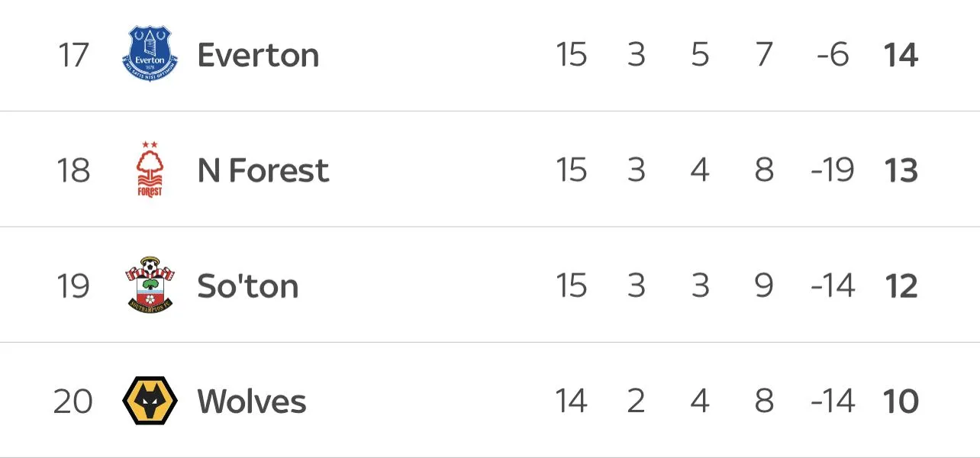Click Wolves' 14 games played value

[571, 402]
